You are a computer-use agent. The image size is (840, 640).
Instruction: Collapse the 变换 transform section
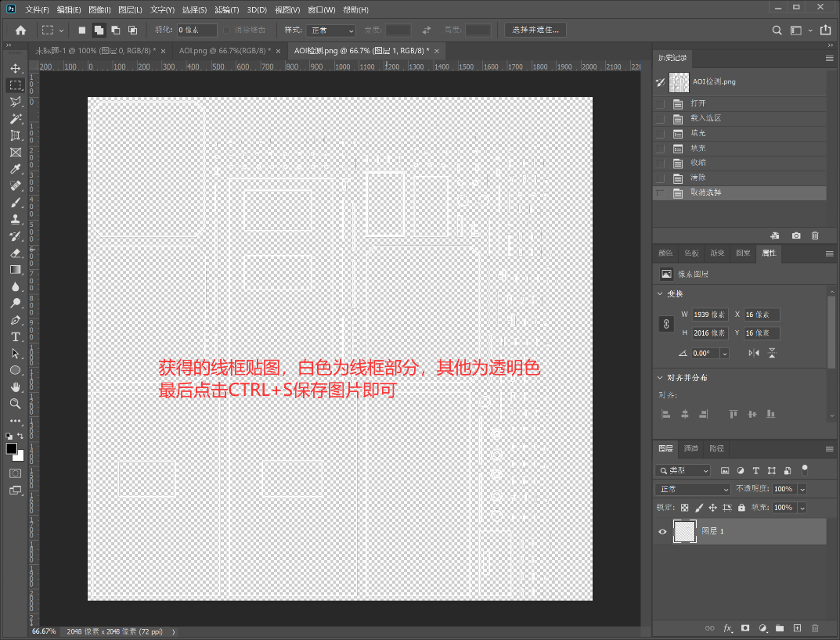coord(660,294)
